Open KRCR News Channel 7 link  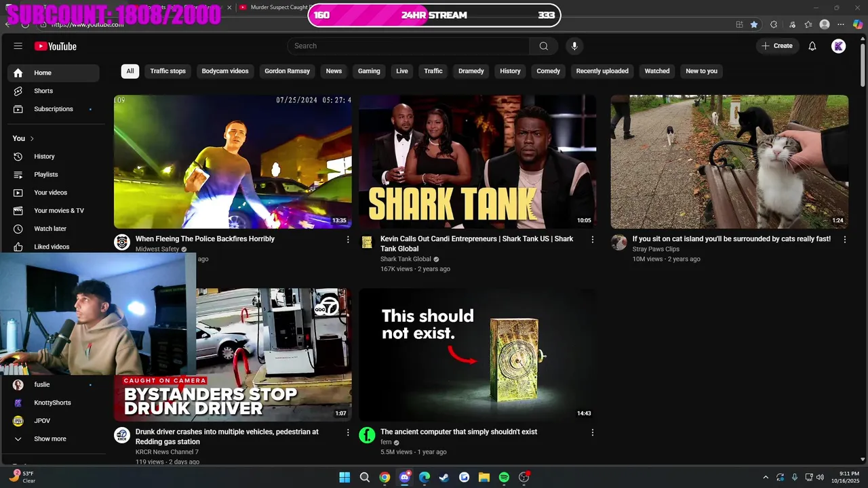pyautogui.click(x=167, y=452)
